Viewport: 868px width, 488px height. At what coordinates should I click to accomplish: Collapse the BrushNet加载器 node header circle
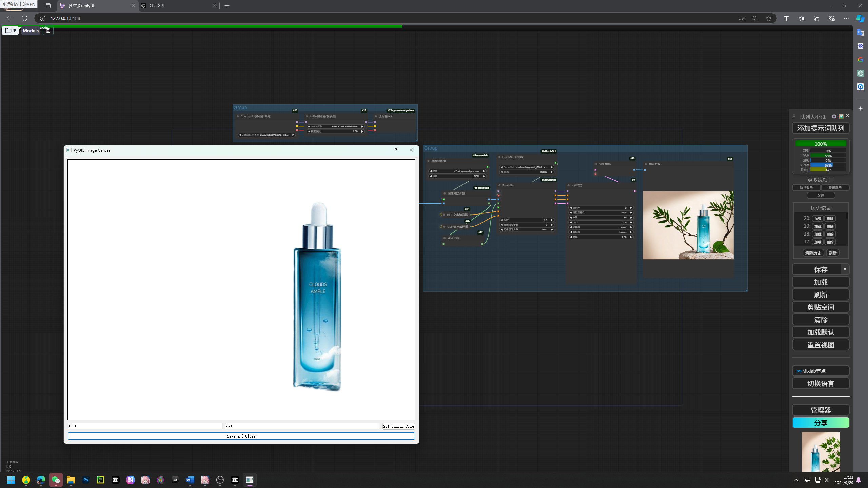[x=499, y=157]
